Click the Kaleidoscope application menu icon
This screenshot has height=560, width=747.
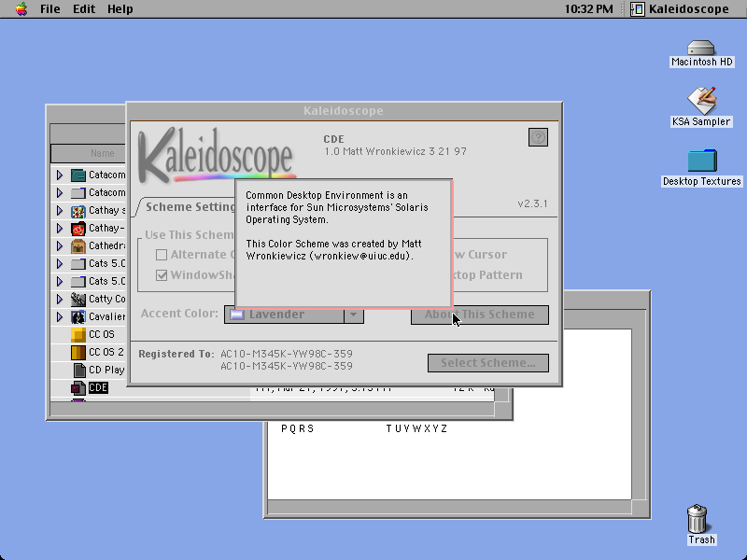tap(638, 8)
